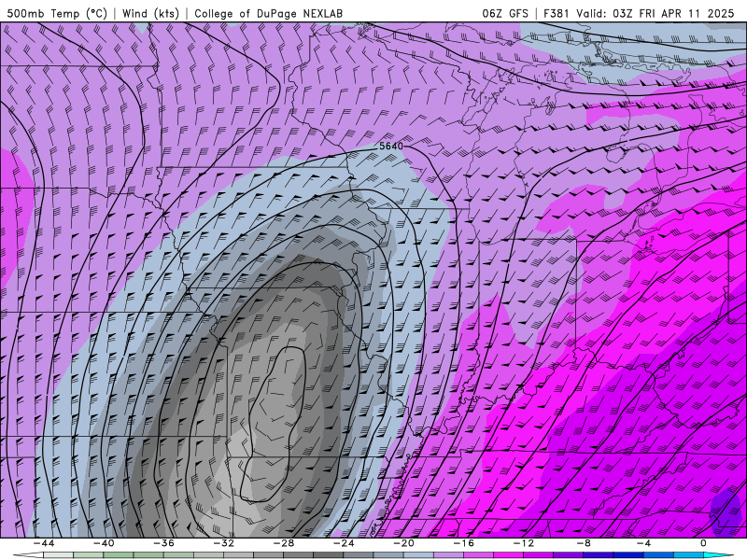Click the -24 colorbar tick label
Viewport: 747px width, 560px height.
[344, 543]
